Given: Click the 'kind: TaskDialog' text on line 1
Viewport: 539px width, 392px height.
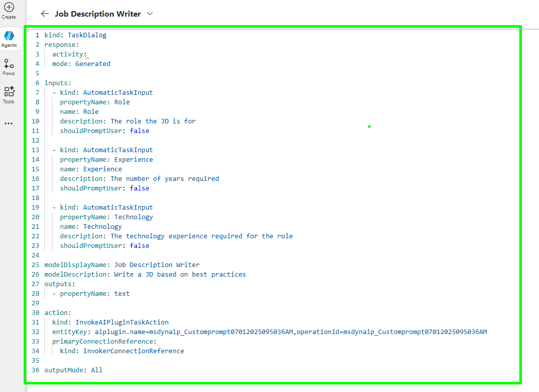Looking at the screenshot, I should pyautogui.click(x=75, y=35).
